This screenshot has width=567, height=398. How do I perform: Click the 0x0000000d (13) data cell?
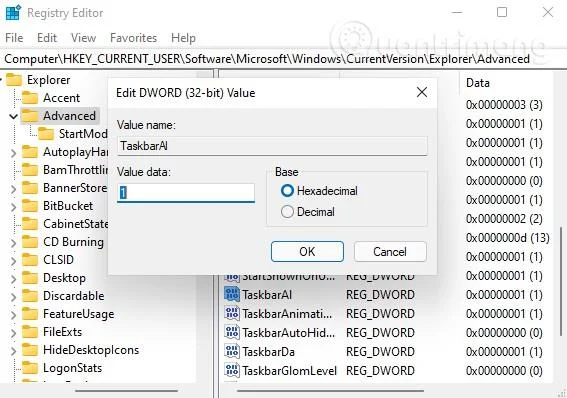[508, 238]
